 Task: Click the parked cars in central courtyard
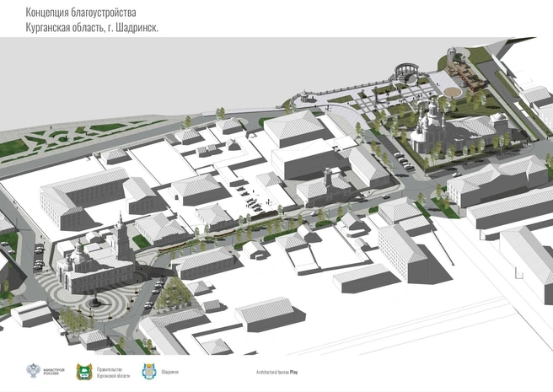(250, 199)
